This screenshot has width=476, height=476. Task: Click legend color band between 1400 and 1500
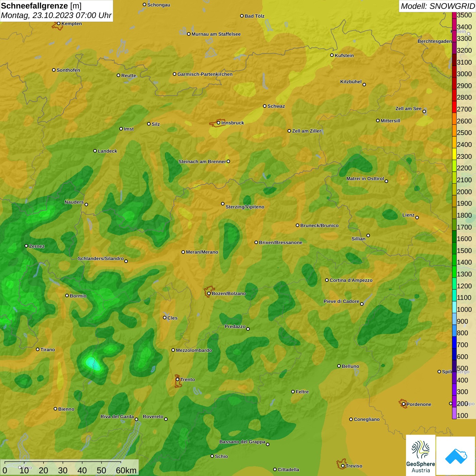[x=454, y=260]
